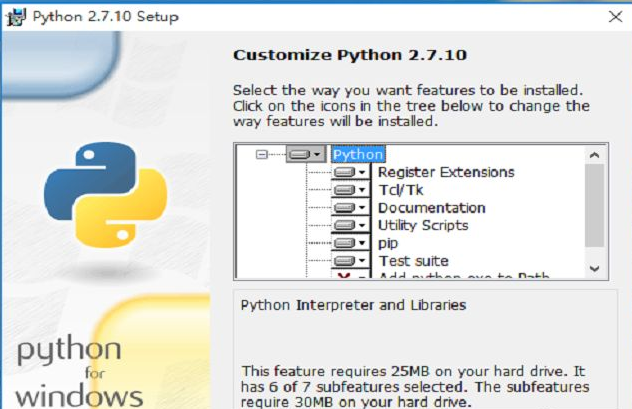
Task: Select the Tcl/Tk feature label
Action: point(399,190)
